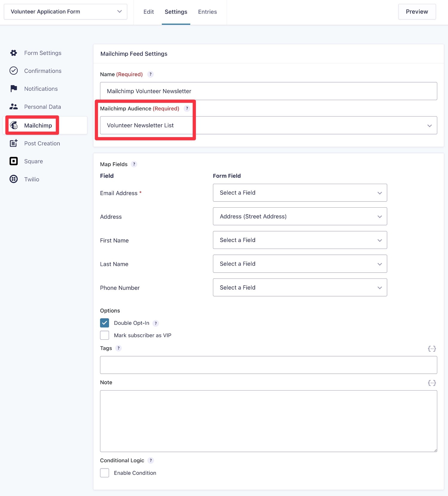The width and height of the screenshot is (448, 496).
Task: Open the help tooltip beside Name (Required)
Action: (151, 74)
